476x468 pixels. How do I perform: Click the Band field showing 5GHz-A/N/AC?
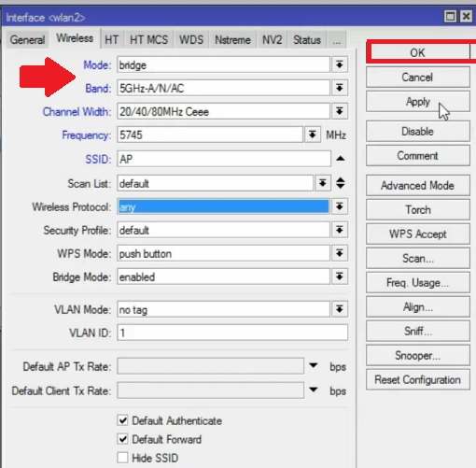pyautogui.click(x=223, y=88)
